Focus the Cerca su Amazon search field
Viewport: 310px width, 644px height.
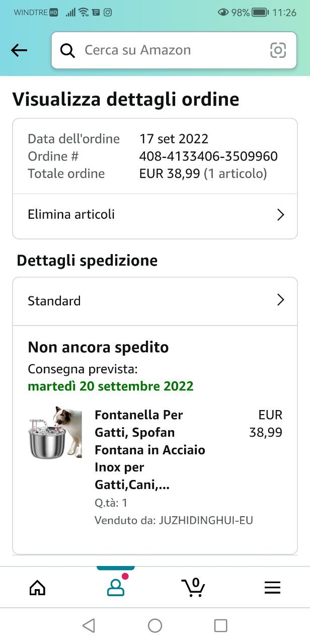pyautogui.click(x=171, y=50)
